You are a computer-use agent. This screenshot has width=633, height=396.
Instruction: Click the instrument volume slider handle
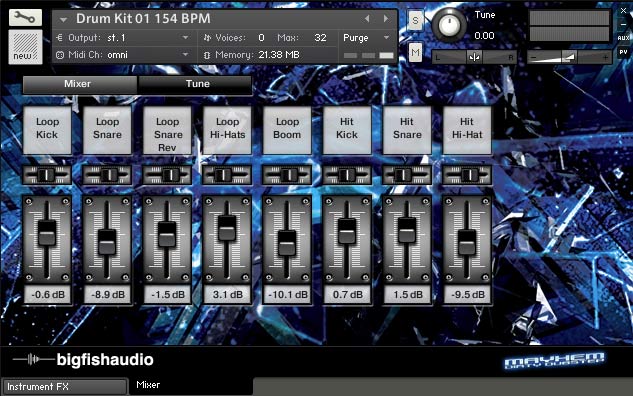[x=570, y=57]
